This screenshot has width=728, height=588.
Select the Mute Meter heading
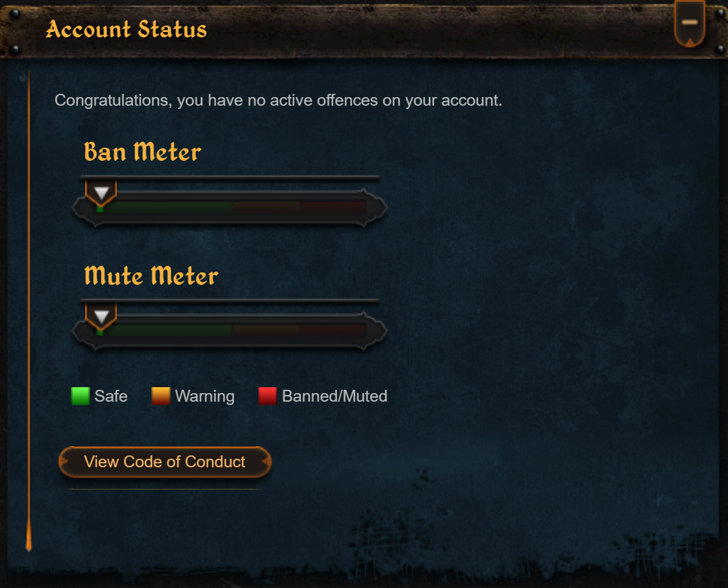(152, 276)
